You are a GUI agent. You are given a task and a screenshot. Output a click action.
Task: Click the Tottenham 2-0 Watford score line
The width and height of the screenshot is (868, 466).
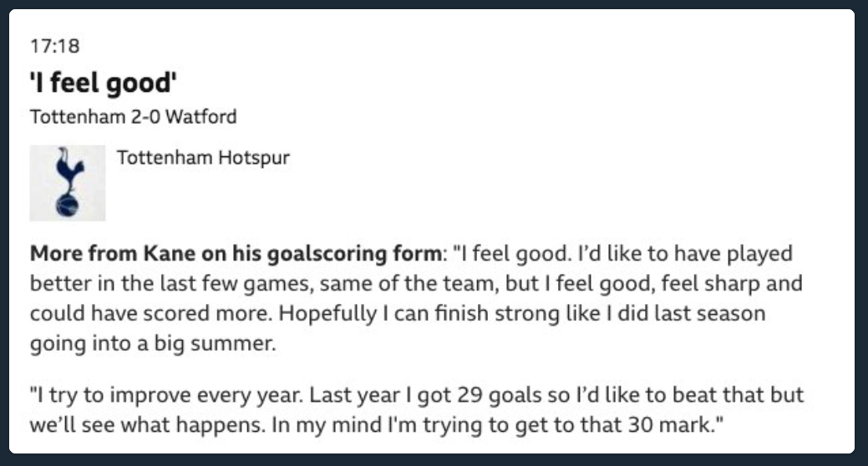click(x=134, y=117)
